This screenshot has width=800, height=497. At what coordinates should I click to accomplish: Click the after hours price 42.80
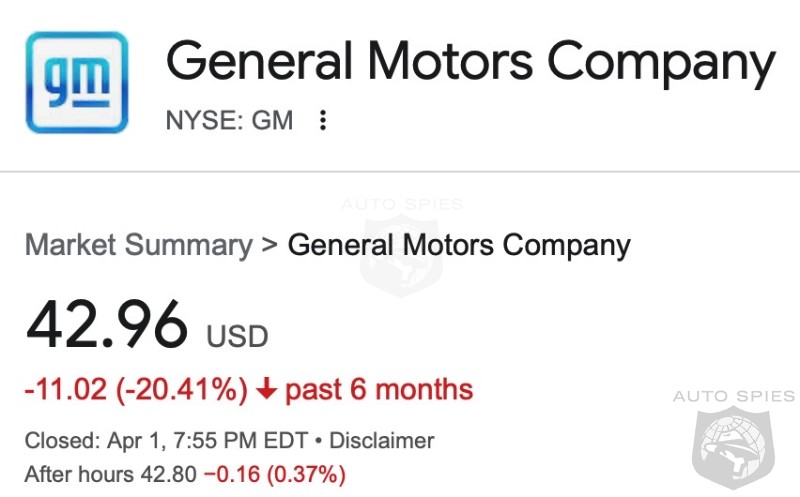pyautogui.click(x=173, y=472)
